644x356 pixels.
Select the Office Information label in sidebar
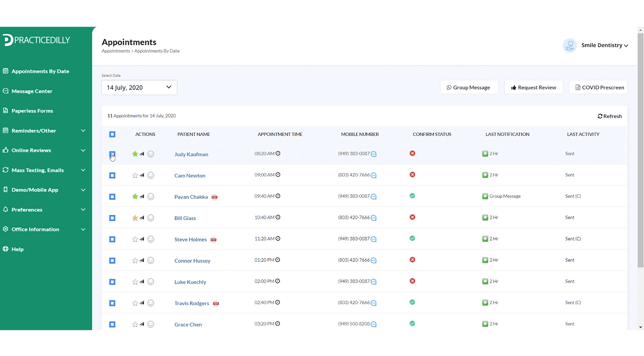[35, 229]
